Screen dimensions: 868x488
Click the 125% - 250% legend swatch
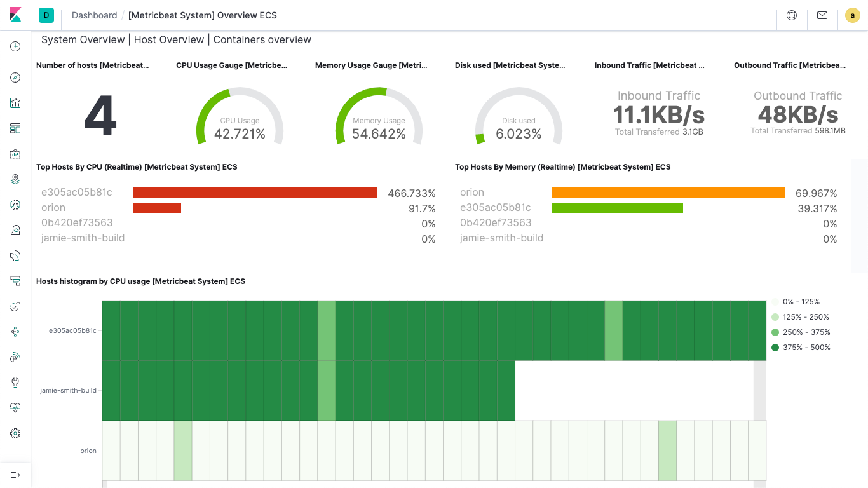pos(775,317)
